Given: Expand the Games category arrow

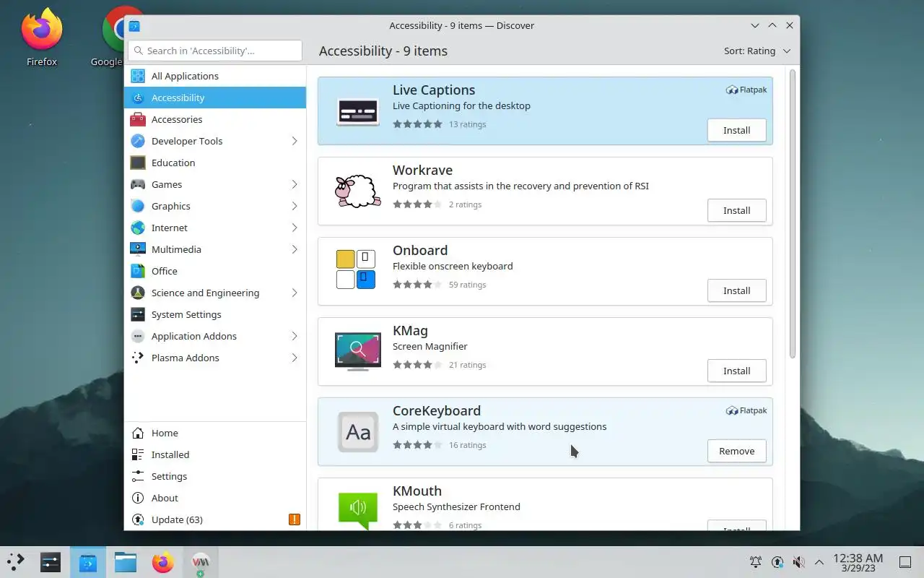Looking at the screenshot, I should 295,184.
